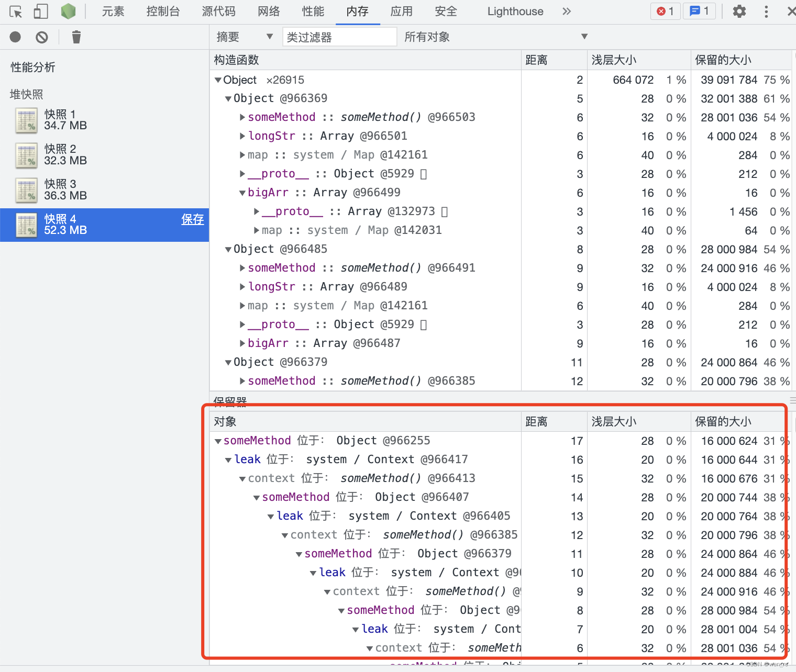Collapse retainer leak Context @966417

228,460
